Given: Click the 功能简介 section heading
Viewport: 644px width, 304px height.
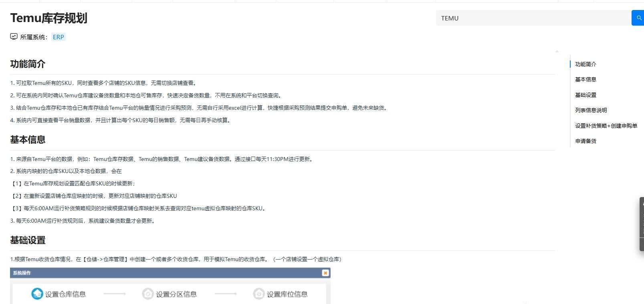Looking at the screenshot, I should [28, 64].
